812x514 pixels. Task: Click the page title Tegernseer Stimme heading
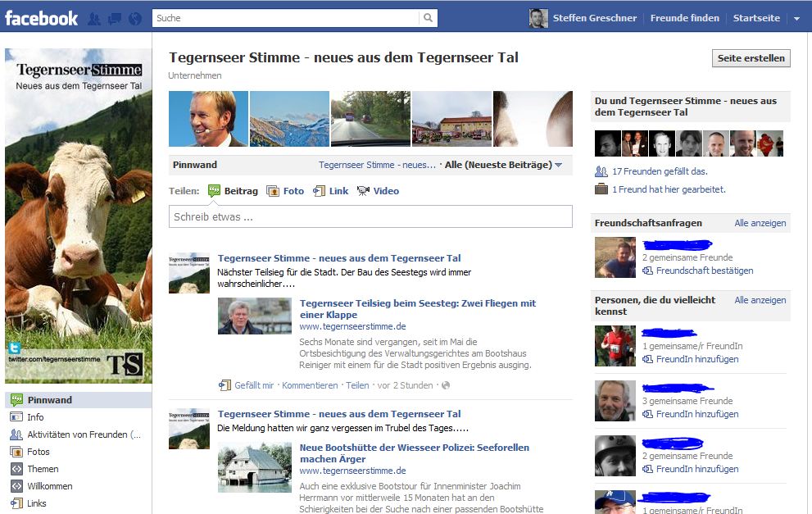coord(343,57)
